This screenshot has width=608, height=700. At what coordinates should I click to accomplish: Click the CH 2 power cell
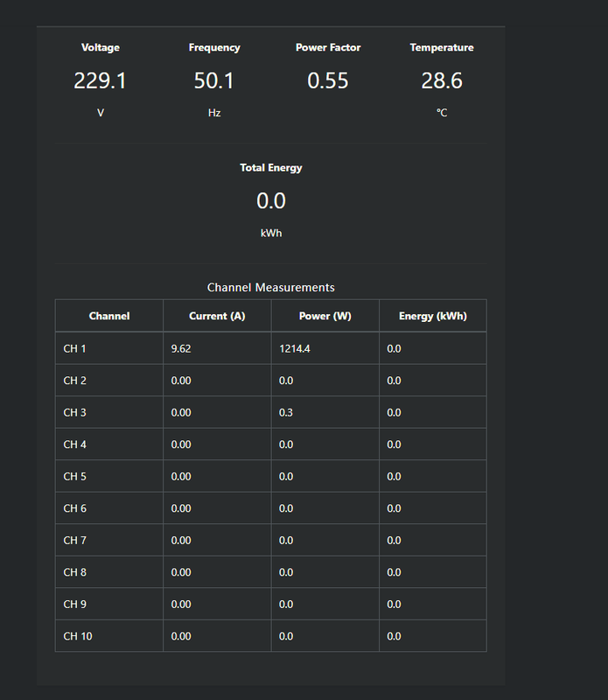(x=325, y=381)
